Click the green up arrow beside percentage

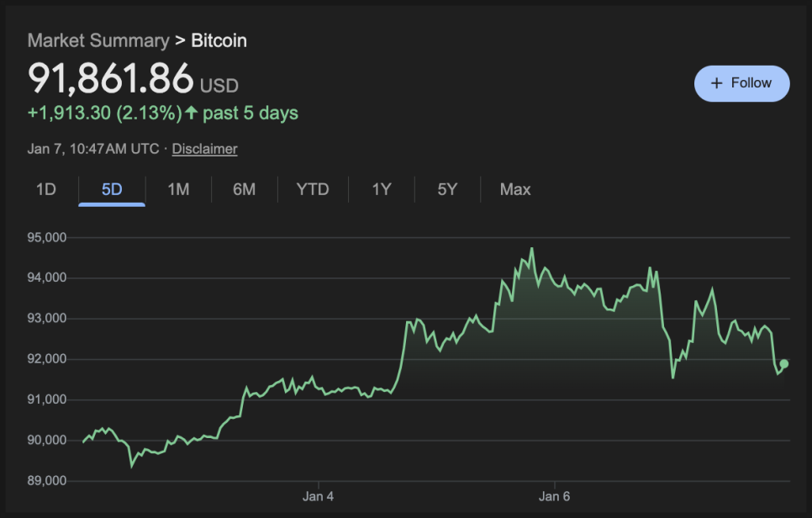coord(192,113)
